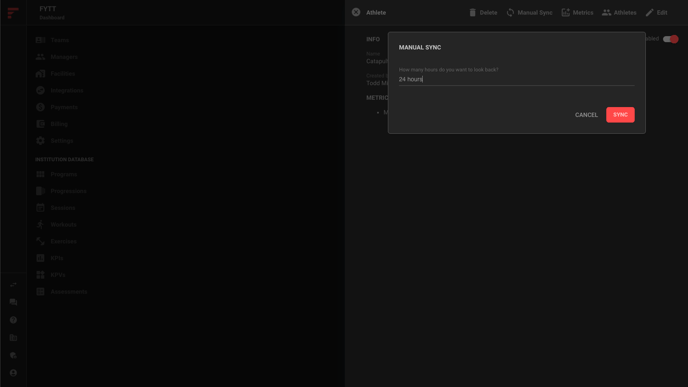
Task: Click the Dashboard subtitle under FYTT
Action: pyautogui.click(x=52, y=18)
